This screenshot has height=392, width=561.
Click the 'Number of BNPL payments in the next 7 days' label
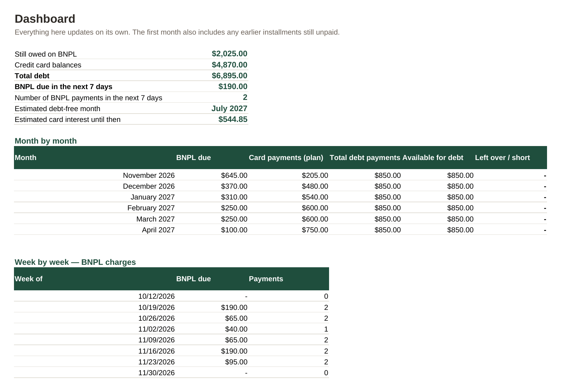(x=88, y=98)
